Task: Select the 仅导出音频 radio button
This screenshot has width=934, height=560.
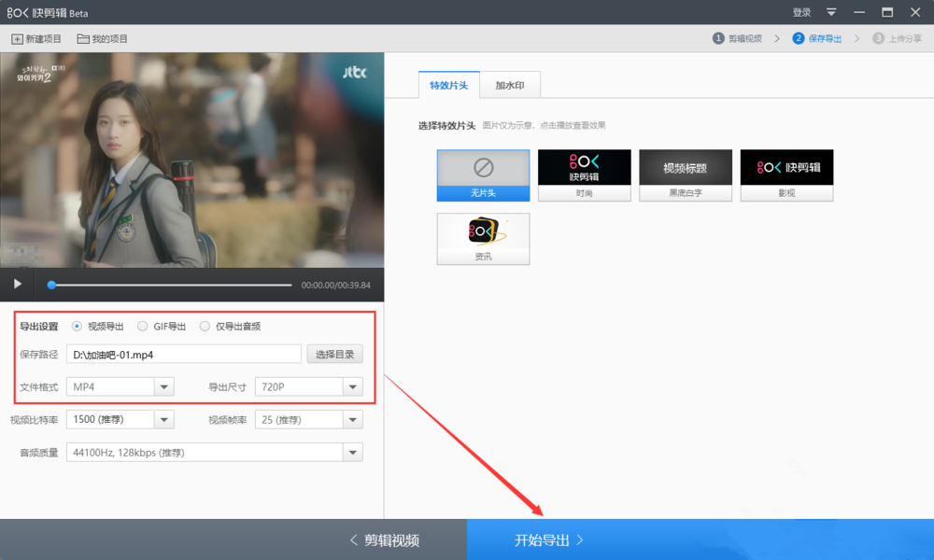Action: click(205, 326)
